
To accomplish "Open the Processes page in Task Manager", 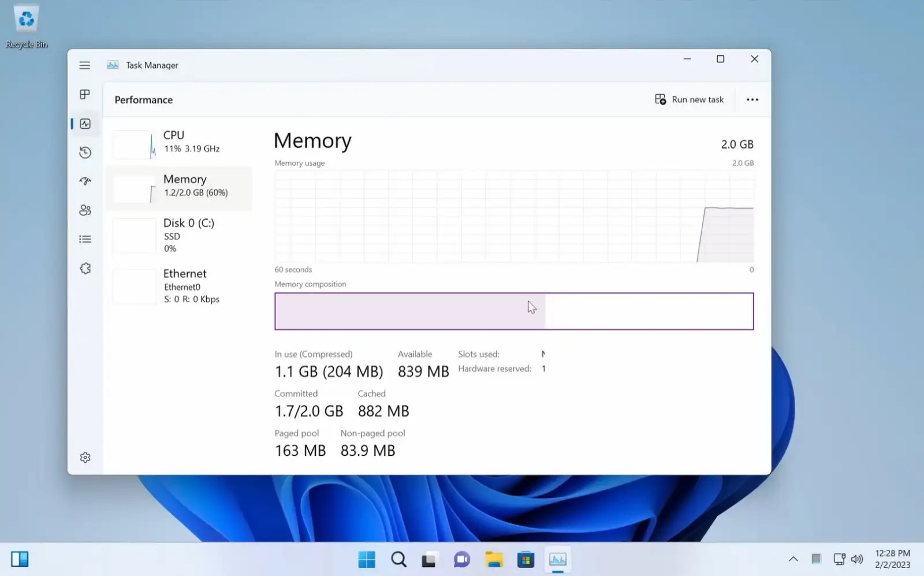I will 85,94.
